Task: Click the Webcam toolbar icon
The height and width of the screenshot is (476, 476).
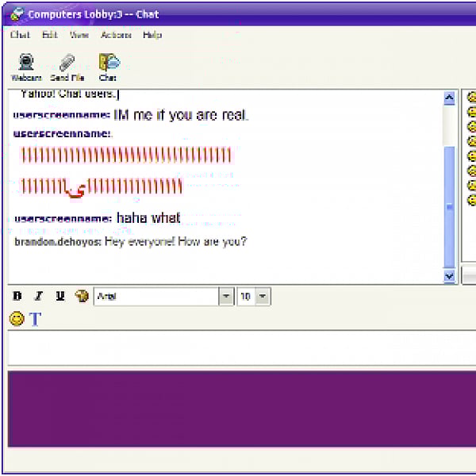Action: click(x=25, y=63)
